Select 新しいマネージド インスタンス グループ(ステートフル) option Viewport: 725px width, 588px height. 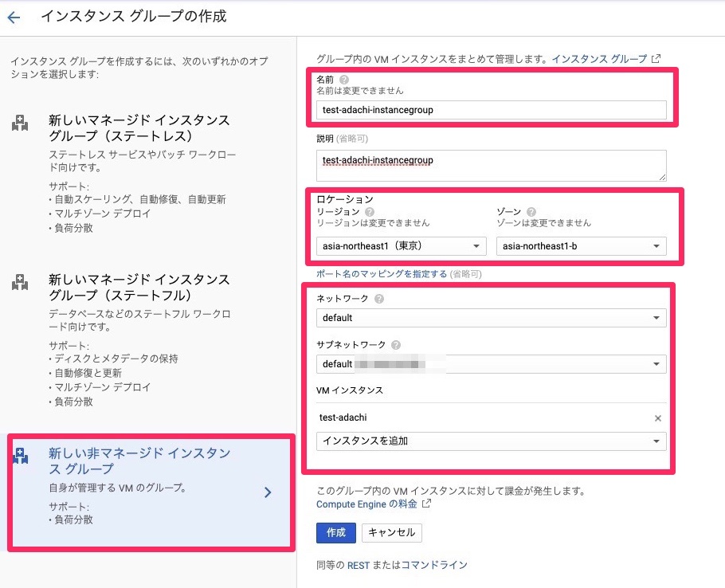pyautogui.click(x=139, y=287)
